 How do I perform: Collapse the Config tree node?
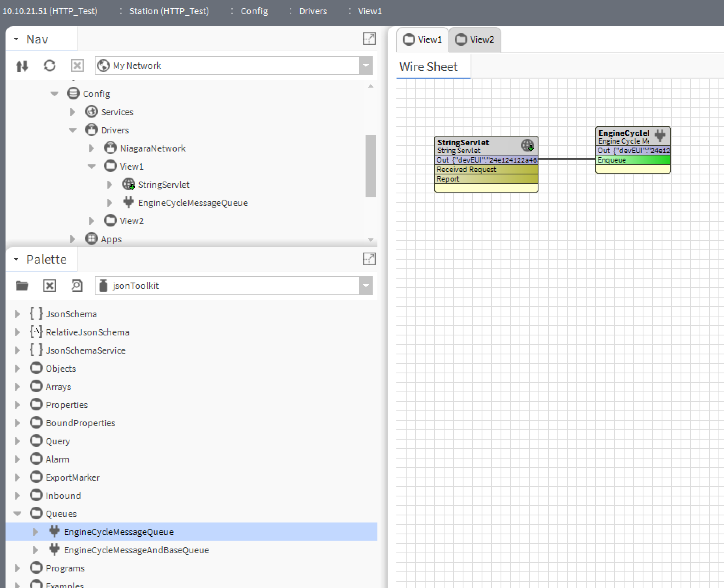[54, 94]
